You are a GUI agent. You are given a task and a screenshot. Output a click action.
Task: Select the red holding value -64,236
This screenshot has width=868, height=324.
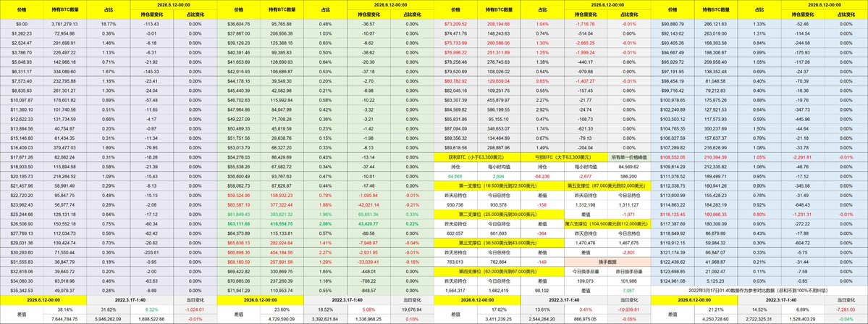click(542, 176)
